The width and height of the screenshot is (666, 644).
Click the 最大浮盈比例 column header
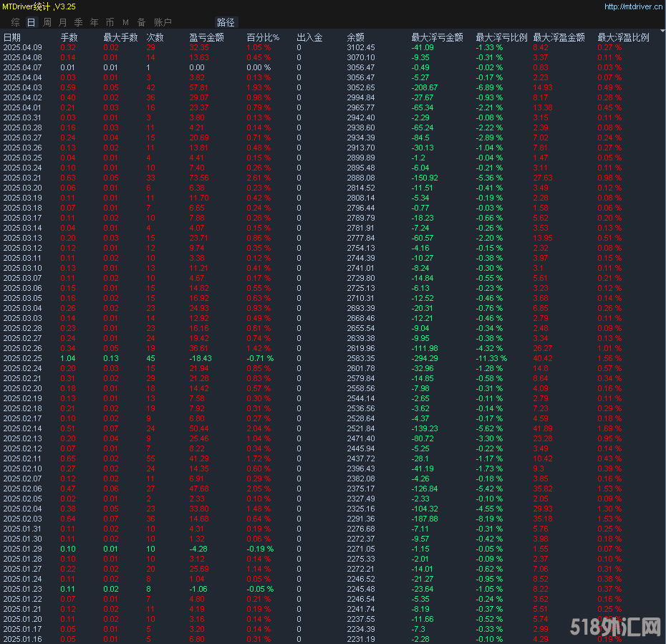(623, 37)
